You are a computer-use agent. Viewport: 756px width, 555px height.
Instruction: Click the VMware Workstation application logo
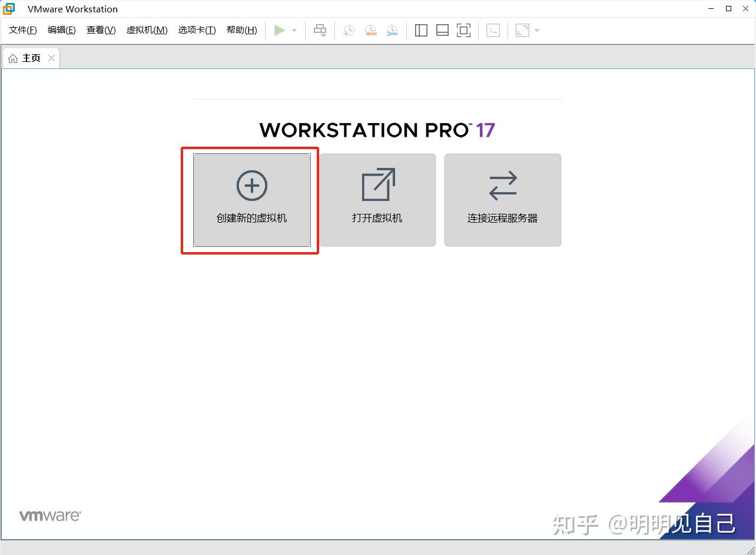pyautogui.click(x=8, y=9)
